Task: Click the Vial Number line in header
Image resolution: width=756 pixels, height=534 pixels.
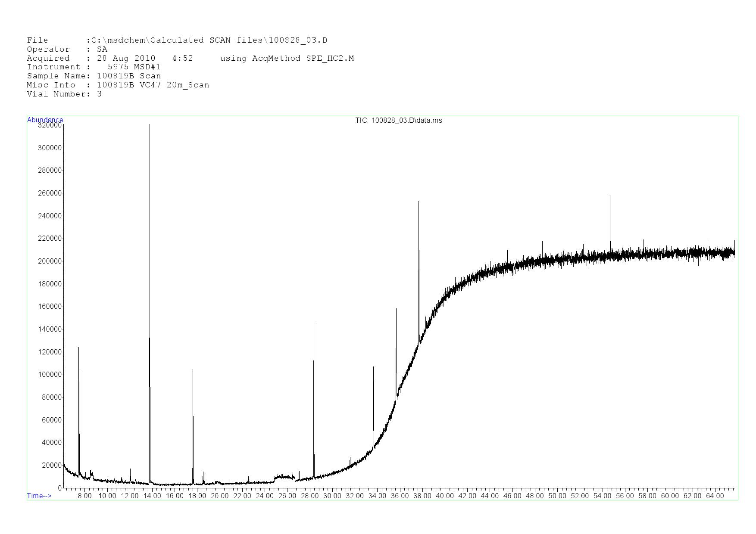Action: 64,94
